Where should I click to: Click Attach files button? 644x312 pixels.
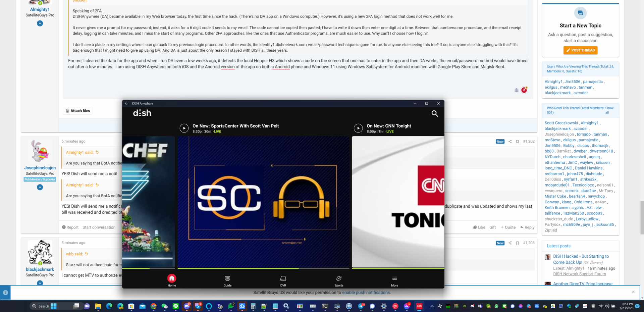pos(78,111)
